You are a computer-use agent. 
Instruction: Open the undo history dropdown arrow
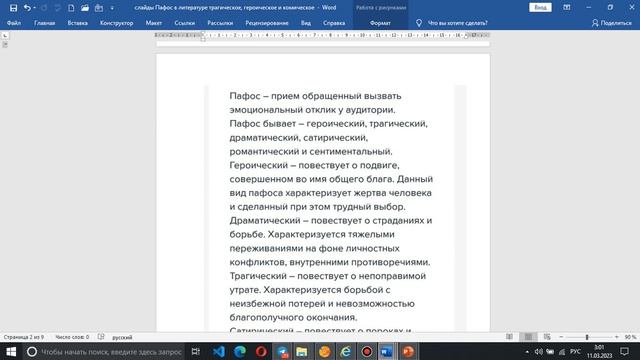[34, 8]
